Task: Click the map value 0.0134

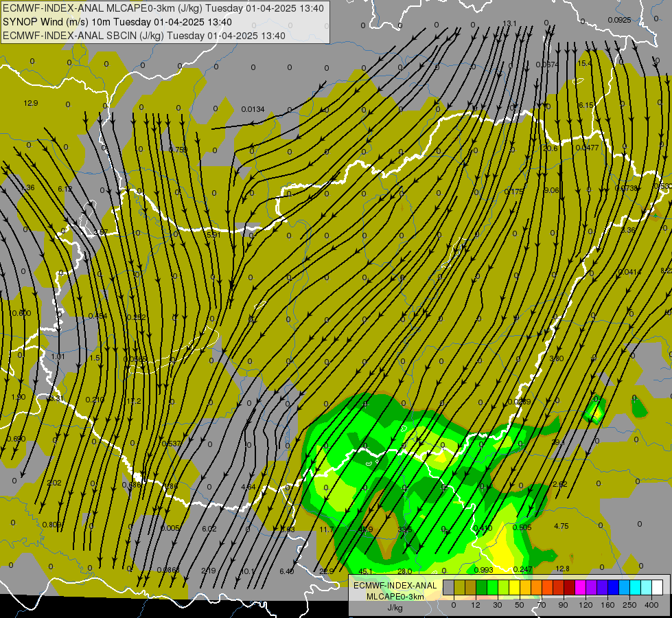Action: 253,109
